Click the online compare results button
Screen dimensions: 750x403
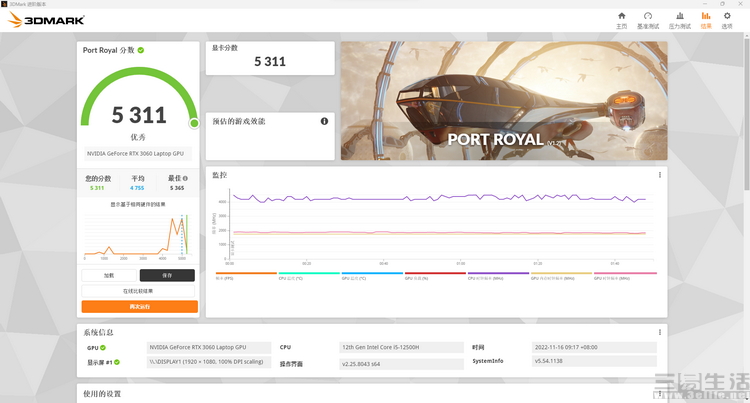coord(138,291)
